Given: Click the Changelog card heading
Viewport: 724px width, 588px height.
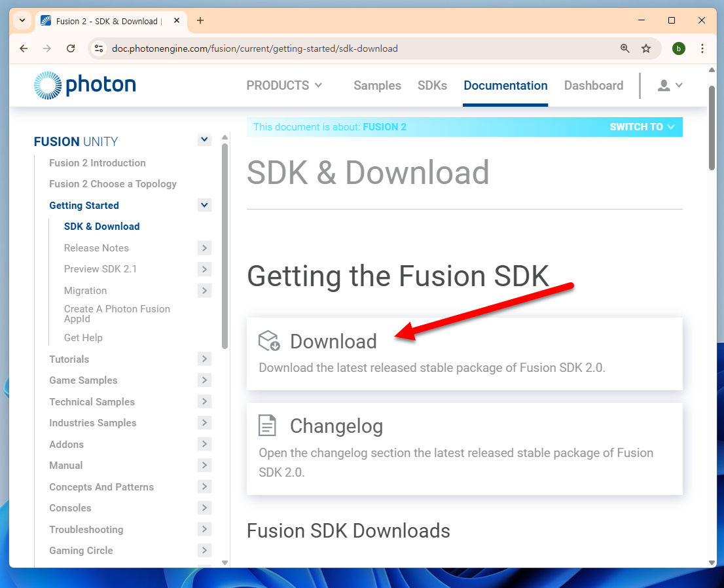Looking at the screenshot, I should (336, 426).
